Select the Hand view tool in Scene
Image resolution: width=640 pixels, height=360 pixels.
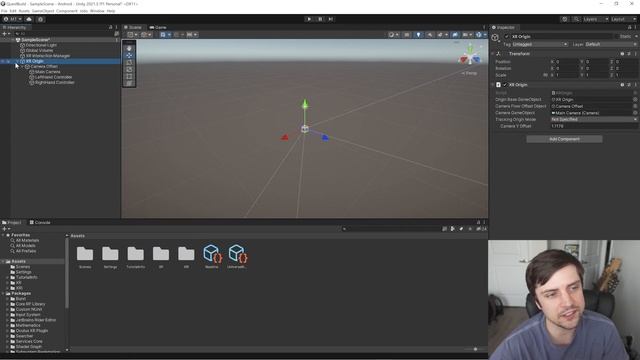[x=129, y=48]
